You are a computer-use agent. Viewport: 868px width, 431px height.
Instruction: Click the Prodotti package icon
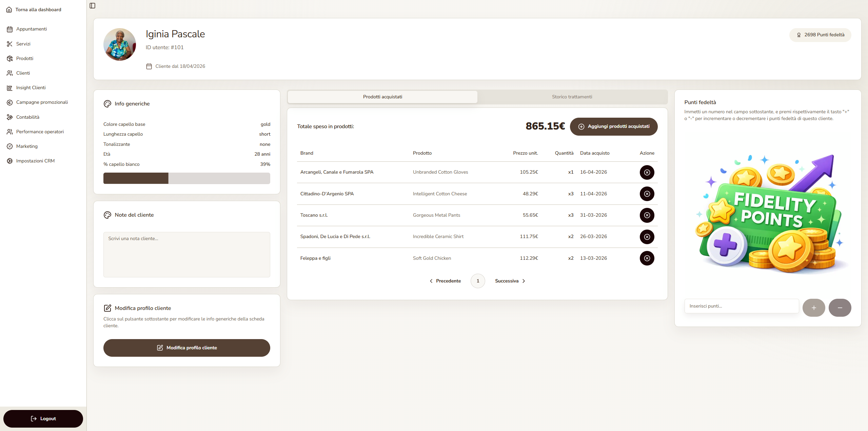pyautogui.click(x=10, y=58)
